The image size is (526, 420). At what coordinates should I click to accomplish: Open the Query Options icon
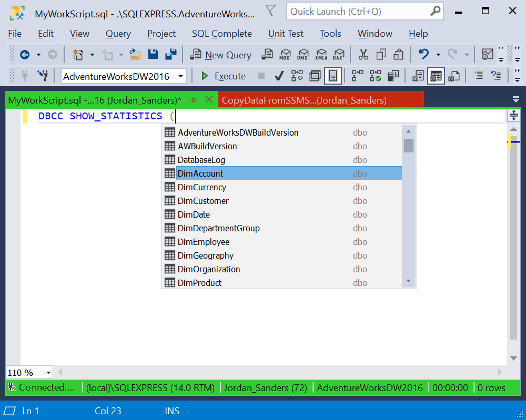(315, 76)
